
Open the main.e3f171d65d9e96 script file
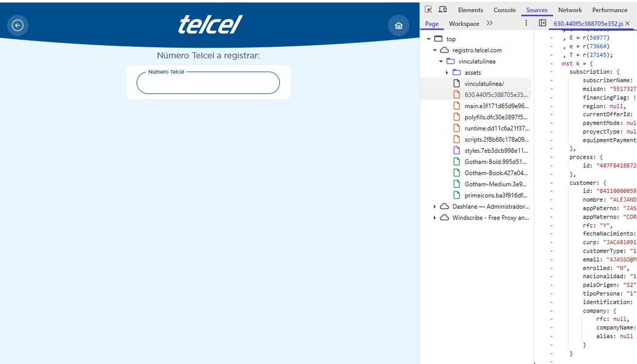pyautogui.click(x=496, y=106)
